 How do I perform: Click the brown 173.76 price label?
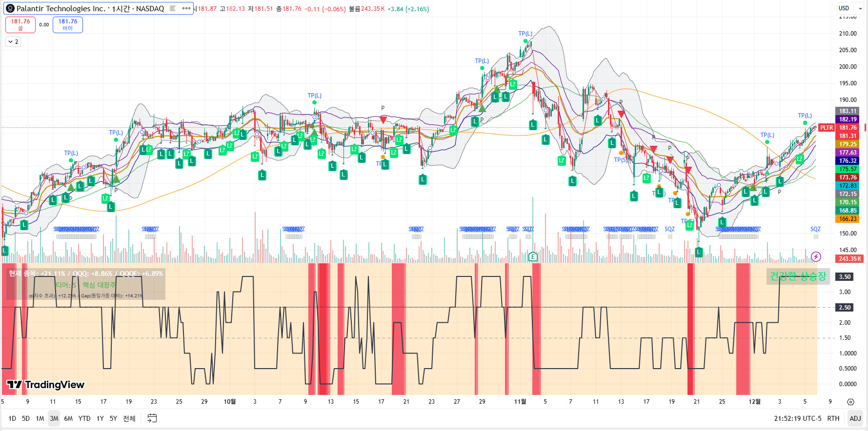coord(848,177)
